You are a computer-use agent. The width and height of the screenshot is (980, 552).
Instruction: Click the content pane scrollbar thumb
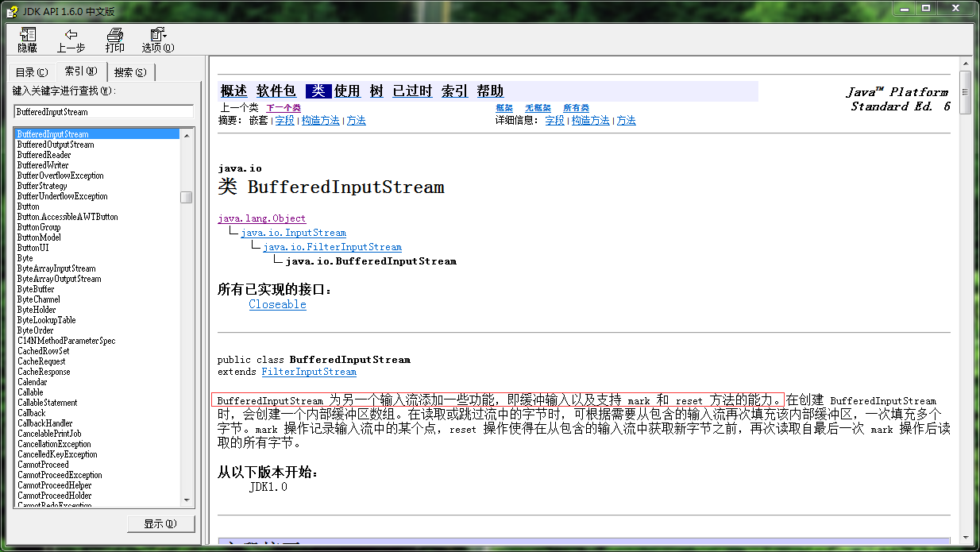click(x=966, y=92)
